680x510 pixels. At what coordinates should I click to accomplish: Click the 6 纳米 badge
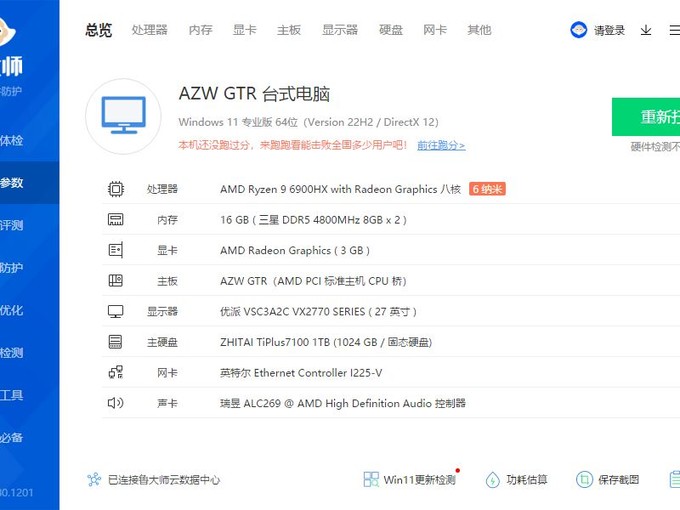[x=487, y=189]
